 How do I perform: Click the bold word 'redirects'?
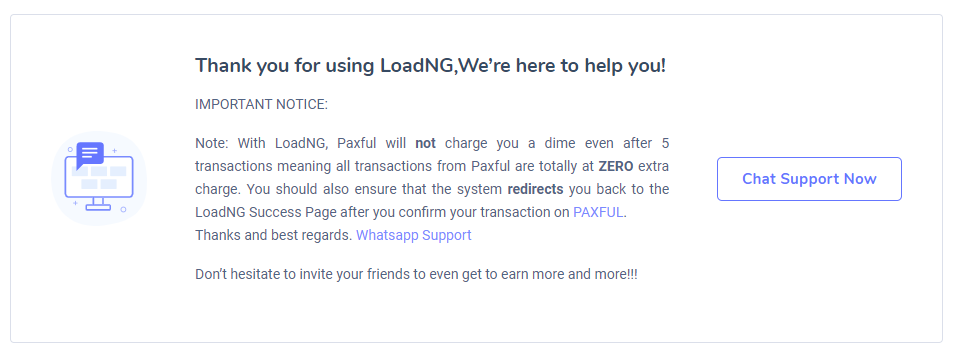tap(535, 189)
